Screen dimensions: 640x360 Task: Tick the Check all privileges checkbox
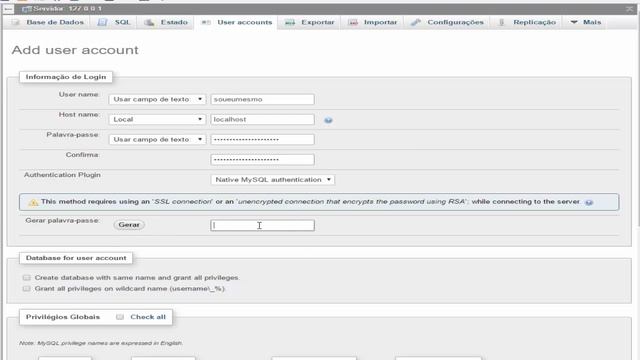click(120, 317)
